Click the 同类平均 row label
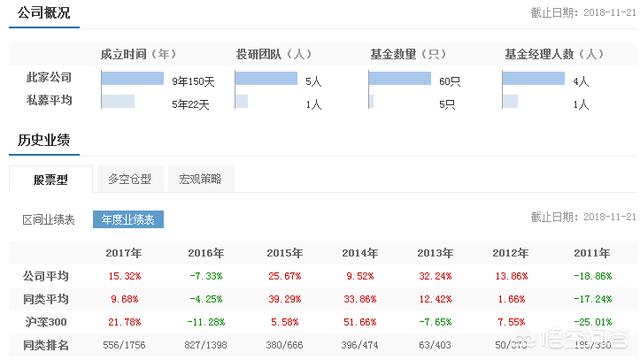The image size is (640, 360). pyautogui.click(x=46, y=299)
